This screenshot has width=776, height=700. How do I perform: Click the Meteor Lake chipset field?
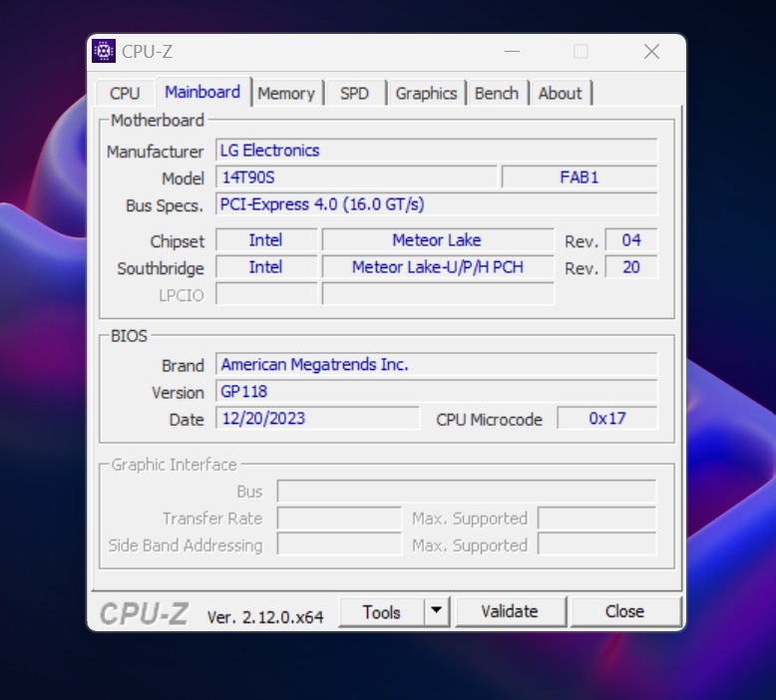tap(438, 240)
